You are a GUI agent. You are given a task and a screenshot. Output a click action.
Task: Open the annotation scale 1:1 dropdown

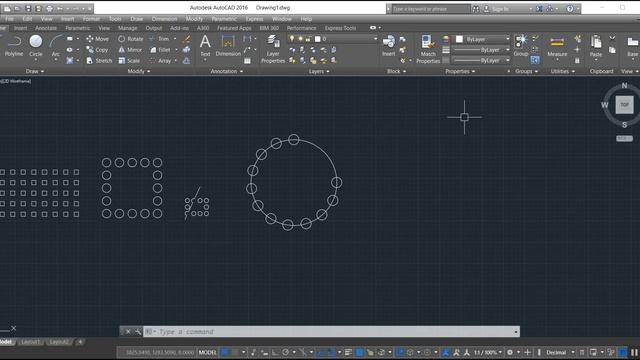(x=488, y=352)
